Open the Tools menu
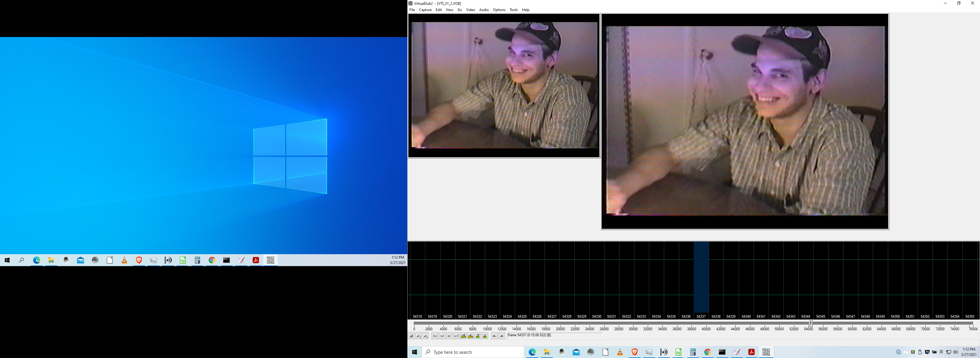980x358 pixels. pos(513,10)
